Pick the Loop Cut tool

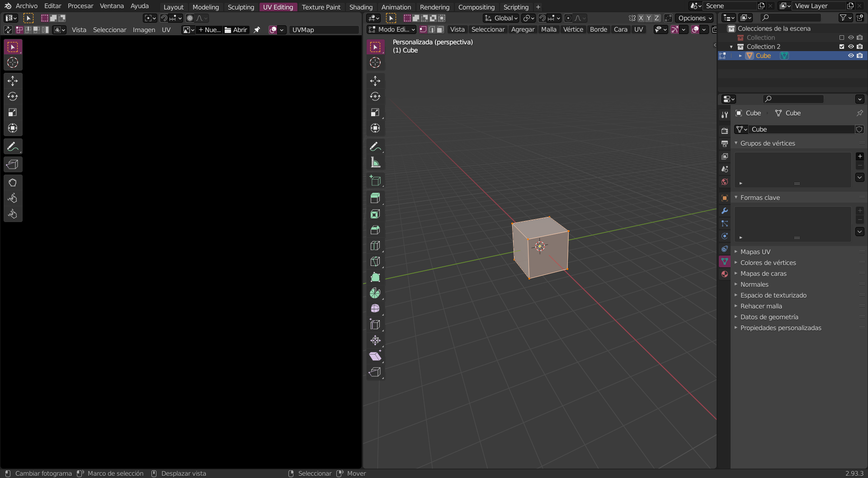[x=375, y=246]
